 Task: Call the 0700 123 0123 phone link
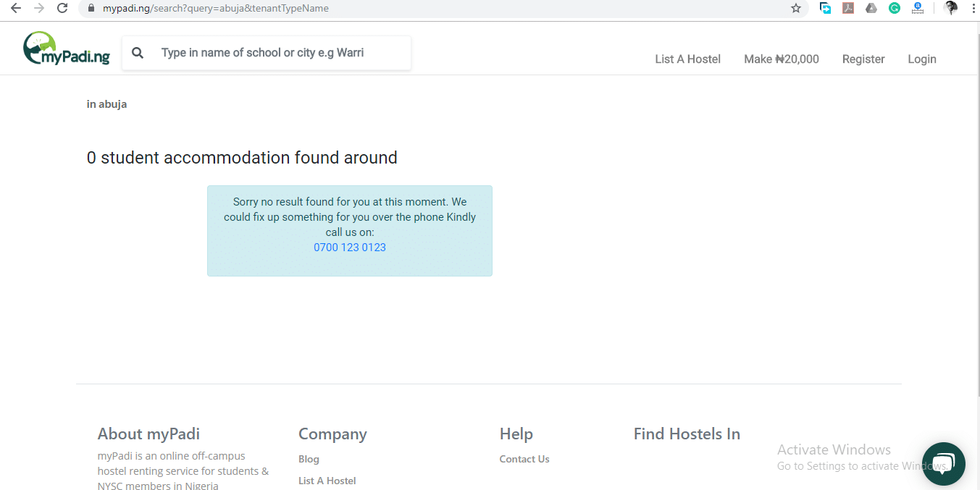click(x=350, y=248)
